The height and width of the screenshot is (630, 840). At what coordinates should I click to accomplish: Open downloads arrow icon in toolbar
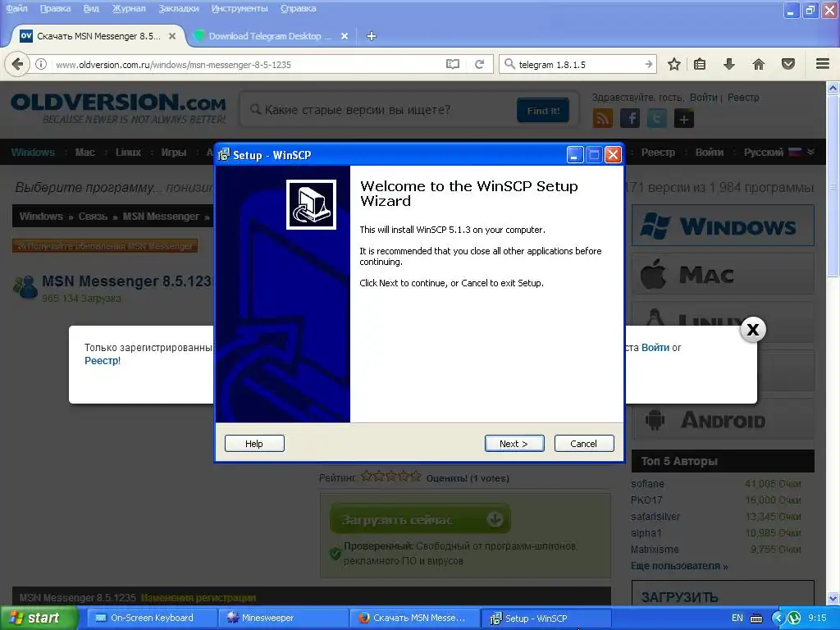[x=729, y=64]
